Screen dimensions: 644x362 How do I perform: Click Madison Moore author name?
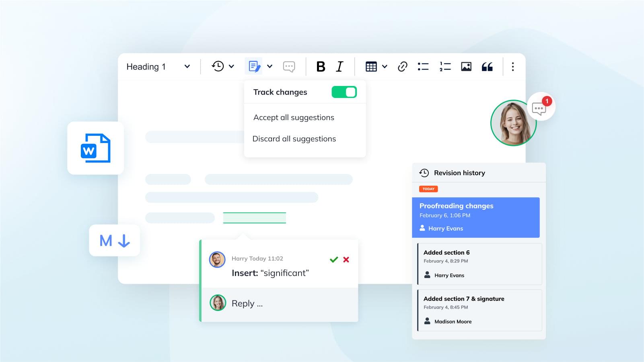tap(453, 321)
